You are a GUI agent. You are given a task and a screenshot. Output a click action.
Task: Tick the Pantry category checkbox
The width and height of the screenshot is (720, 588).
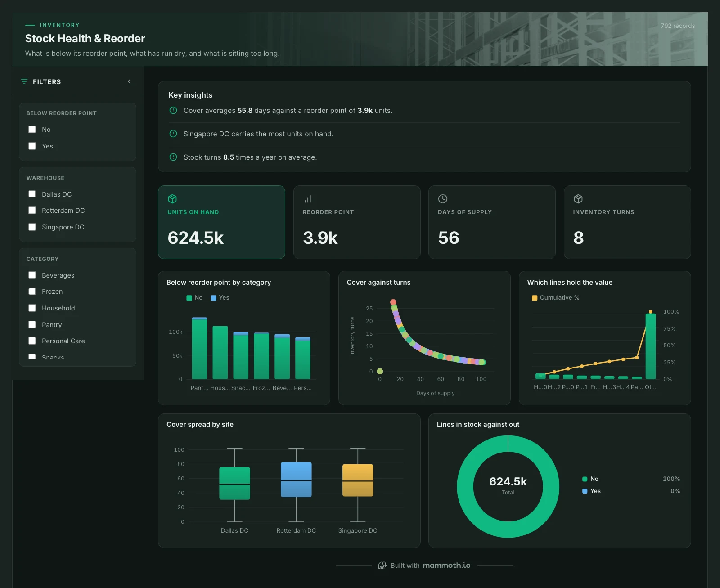tap(32, 325)
